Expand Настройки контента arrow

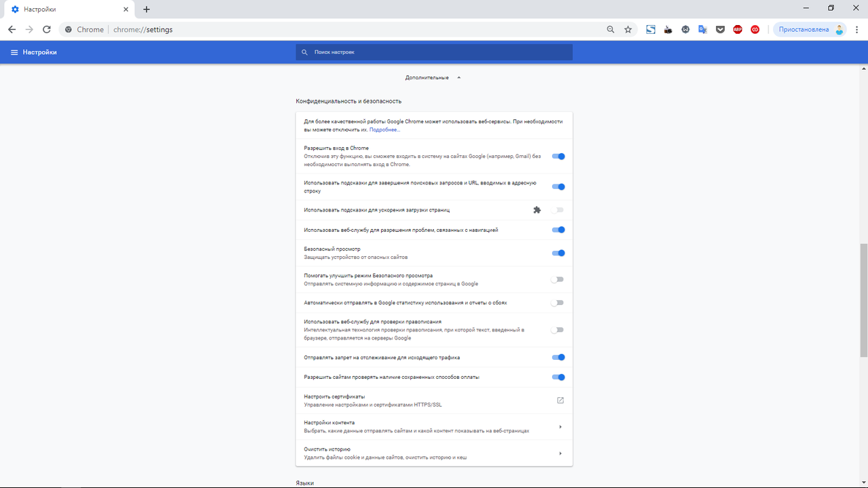pos(560,427)
